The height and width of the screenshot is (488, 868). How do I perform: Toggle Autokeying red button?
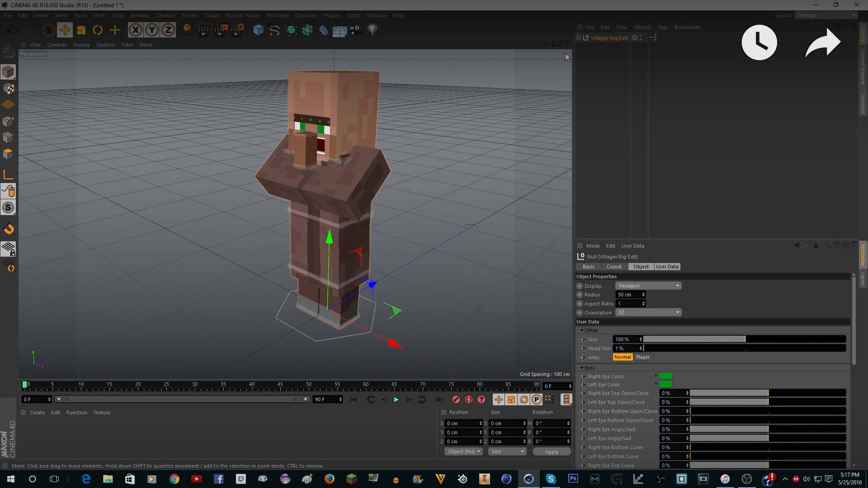469,399
